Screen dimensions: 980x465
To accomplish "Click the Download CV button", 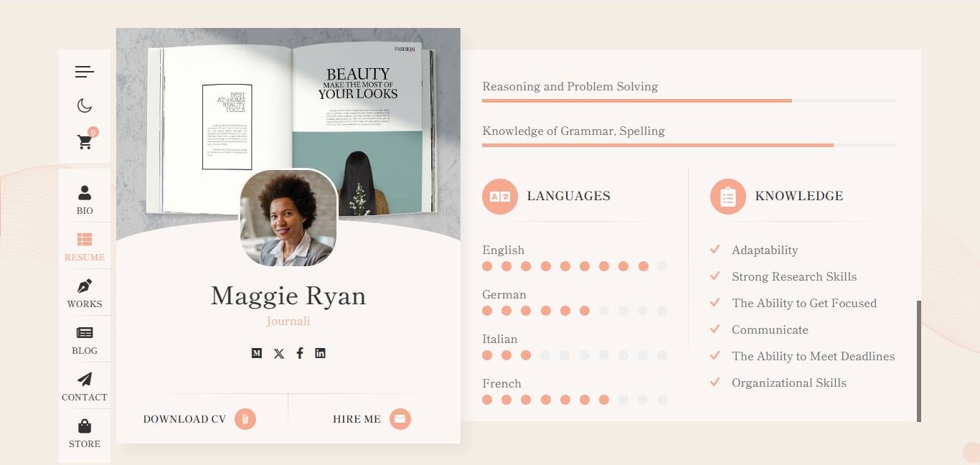I will (x=199, y=419).
